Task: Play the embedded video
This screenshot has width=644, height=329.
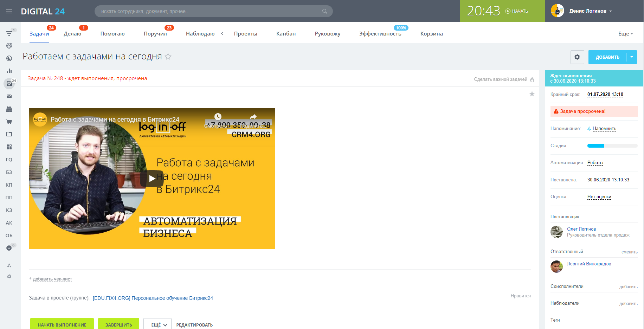Action: 152,179
